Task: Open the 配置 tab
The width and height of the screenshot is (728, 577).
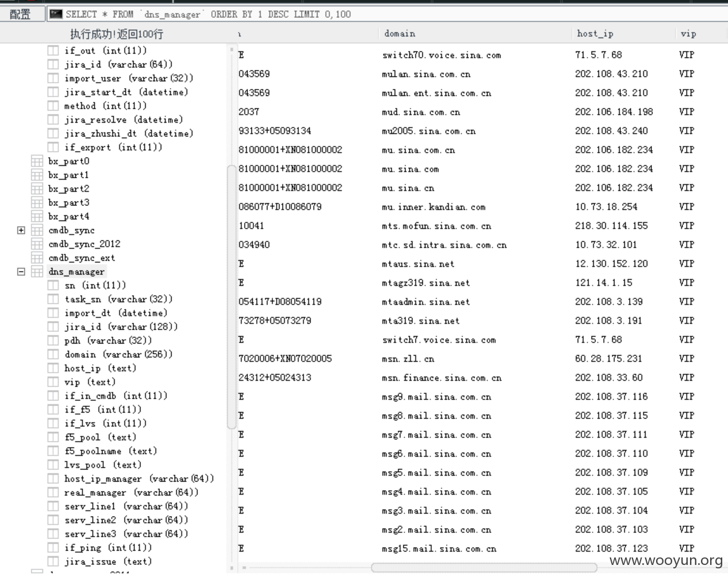Action: pos(22,14)
